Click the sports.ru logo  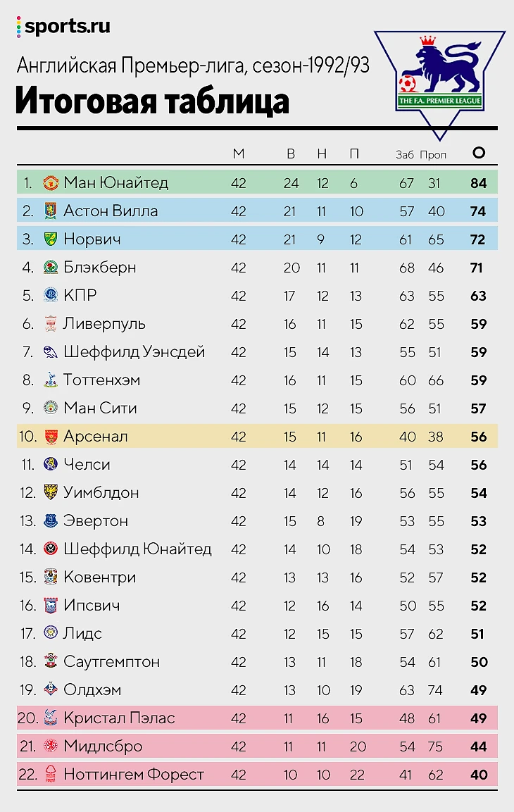click(x=63, y=27)
